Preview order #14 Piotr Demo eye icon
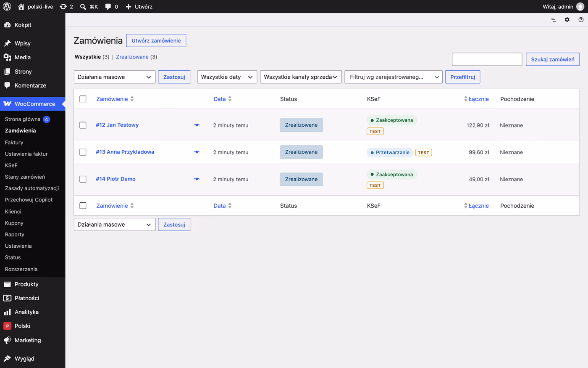This screenshot has width=588, height=368. coord(197,179)
